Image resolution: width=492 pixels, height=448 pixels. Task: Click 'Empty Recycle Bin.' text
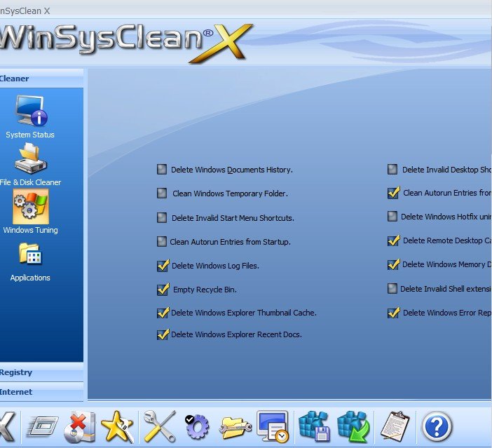205,290
